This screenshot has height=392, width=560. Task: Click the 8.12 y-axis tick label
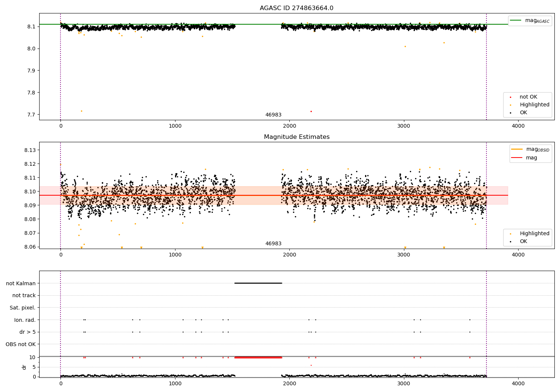click(x=30, y=164)
